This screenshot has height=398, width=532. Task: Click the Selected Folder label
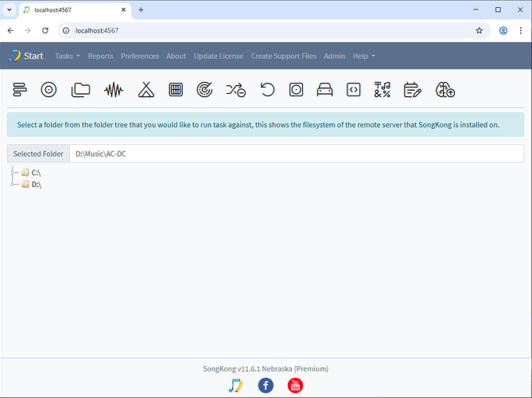point(38,154)
